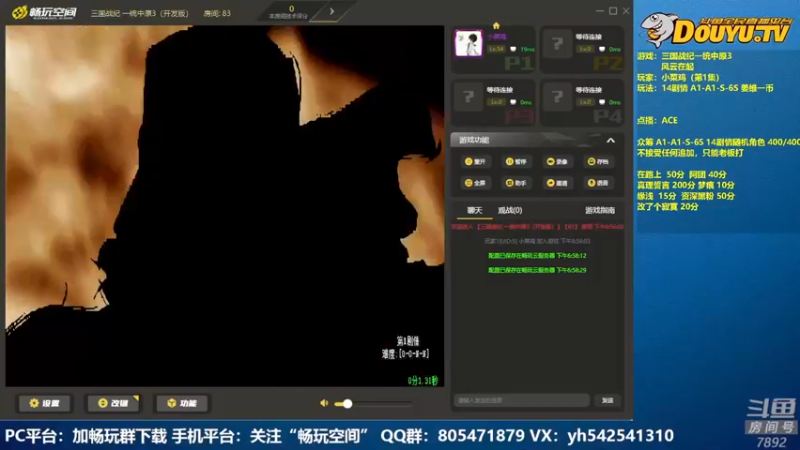Image resolution: width=800 pixels, height=450 pixels.
Task: Click the room number 房间: 83 text
Action: (x=217, y=13)
